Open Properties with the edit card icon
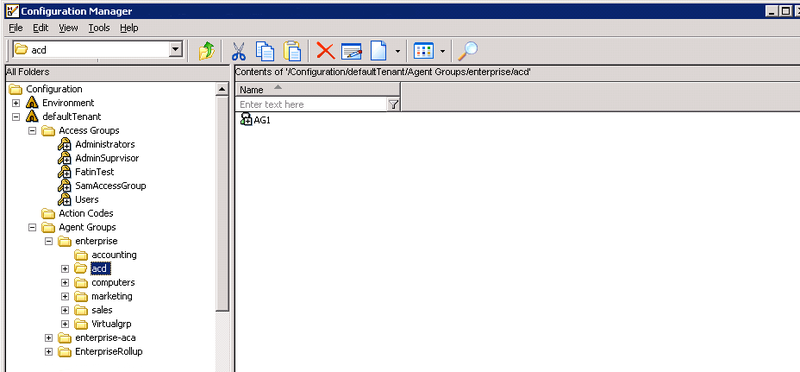Screen dimensions: 800x372 coord(352,51)
